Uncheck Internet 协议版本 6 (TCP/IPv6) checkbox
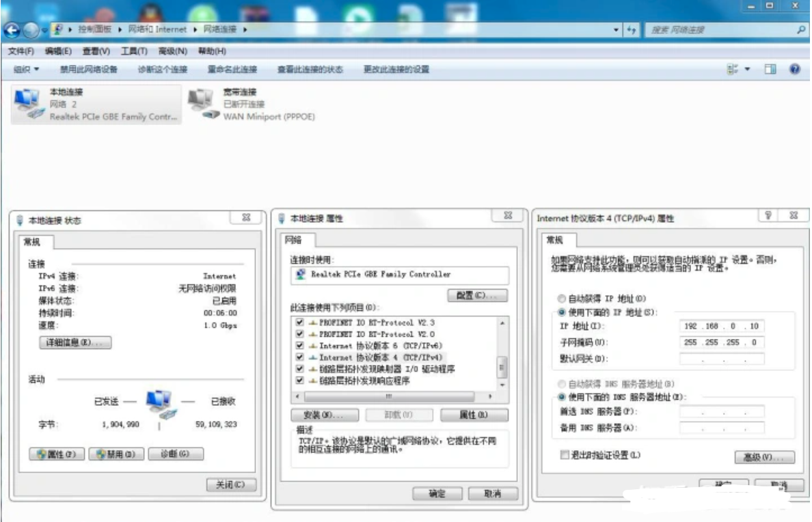The image size is (812, 522). click(x=299, y=346)
